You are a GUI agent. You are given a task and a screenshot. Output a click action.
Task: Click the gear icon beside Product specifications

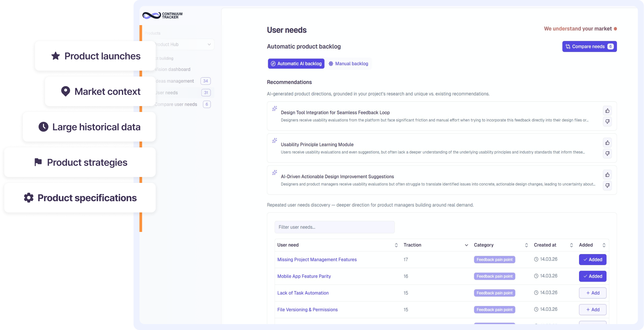coord(29,198)
